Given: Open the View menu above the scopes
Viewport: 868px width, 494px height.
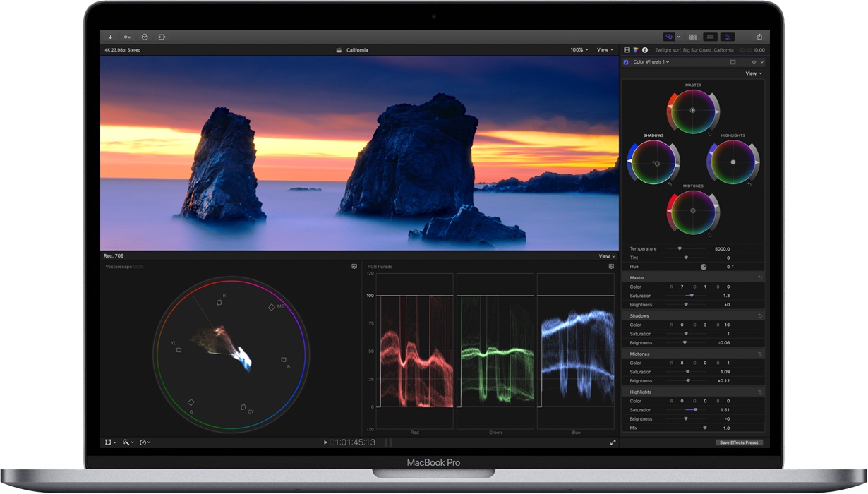Looking at the screenshot, I should pyautogui.click(x=605, y=256).
